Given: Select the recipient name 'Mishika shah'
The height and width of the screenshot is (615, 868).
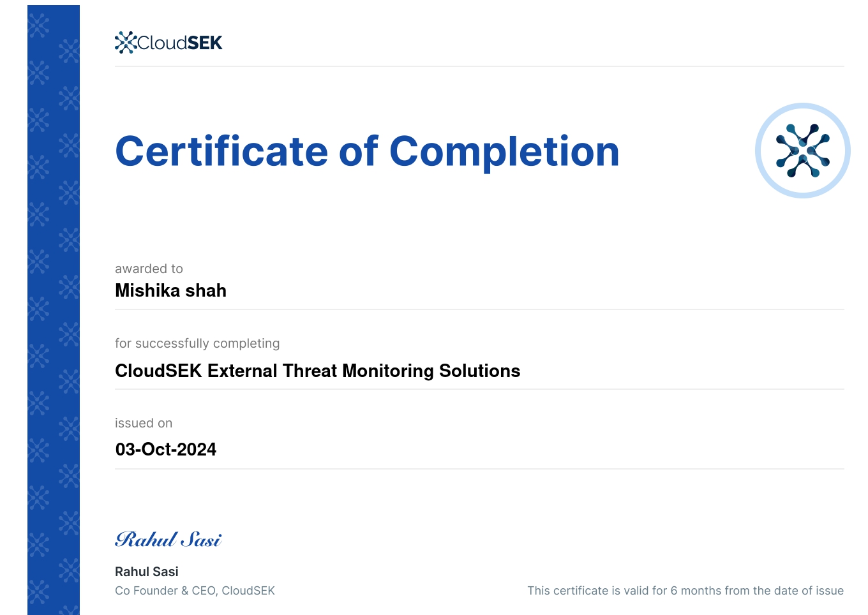Looking at the screenshot, I should point(170,291).
